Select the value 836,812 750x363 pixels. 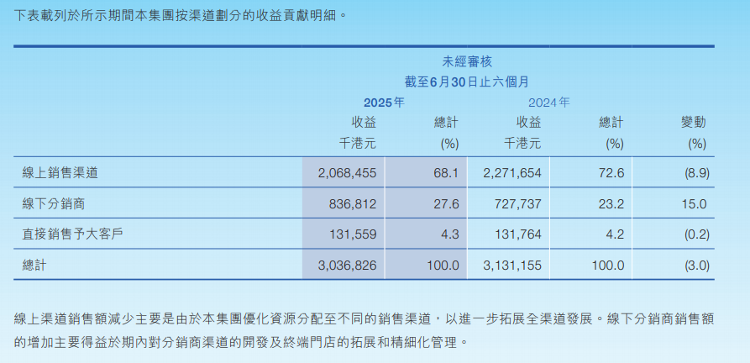pyautogui.click(x=353, y=204)
